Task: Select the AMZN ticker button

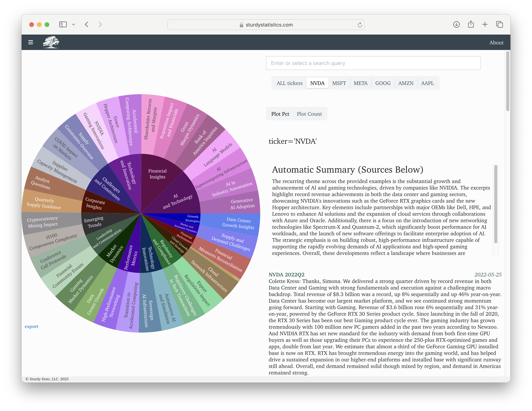Action: [406, 83]
